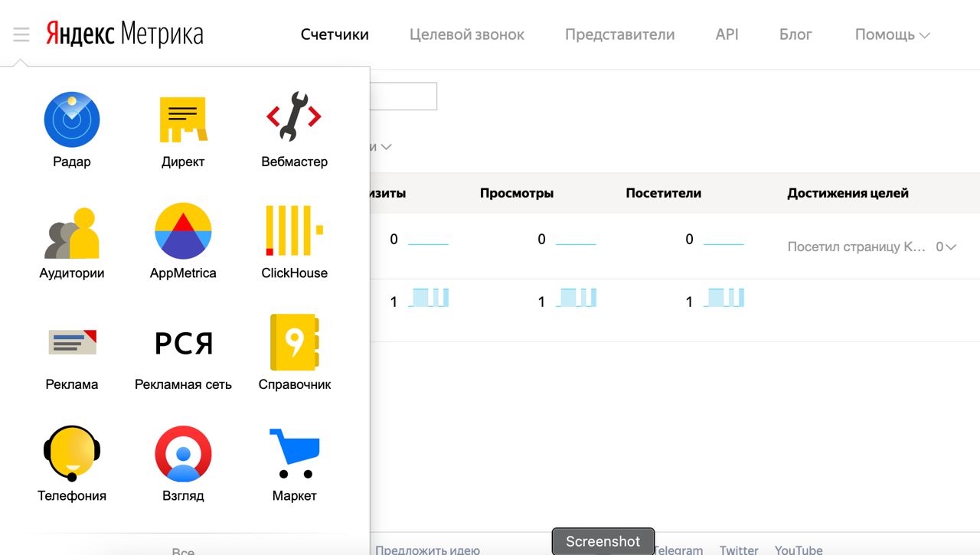
Task: Open the YouTube footer link
Action: [x=799, y=549]
